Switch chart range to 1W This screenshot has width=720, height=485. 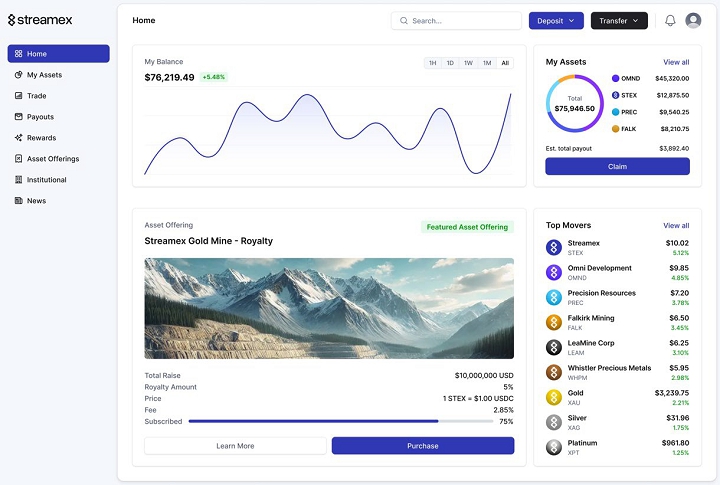[x=468, y=63]
